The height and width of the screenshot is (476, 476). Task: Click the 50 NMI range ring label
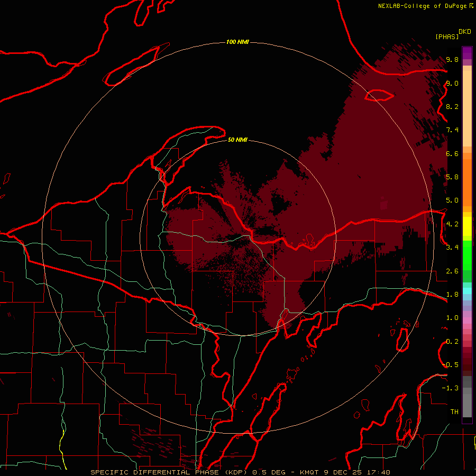coord(237,140)
